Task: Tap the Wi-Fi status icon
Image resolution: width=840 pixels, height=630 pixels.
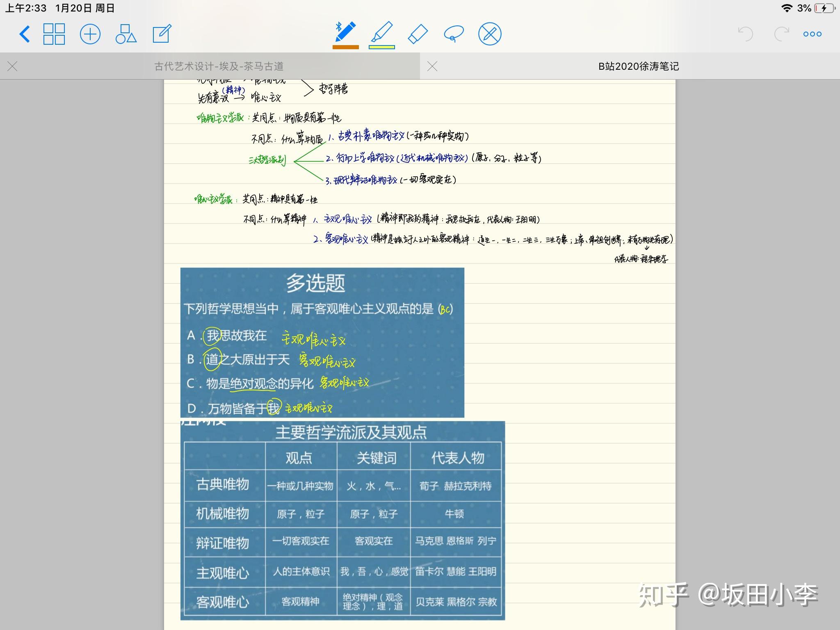Action: click(787, 8)
